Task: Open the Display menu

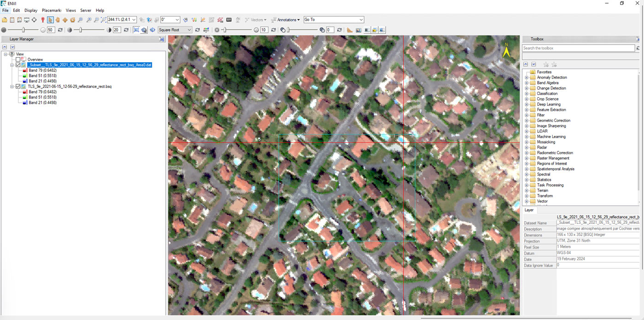Action: [x=31, y=10]
